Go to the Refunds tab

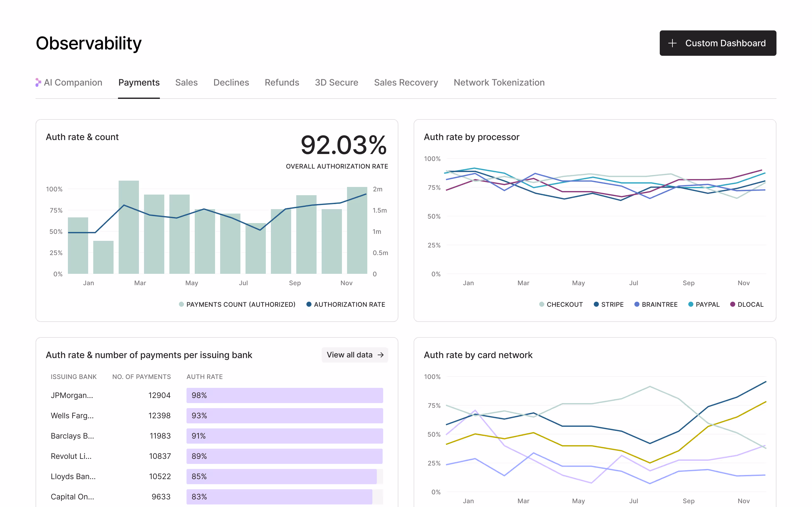(x=282, y=82)
